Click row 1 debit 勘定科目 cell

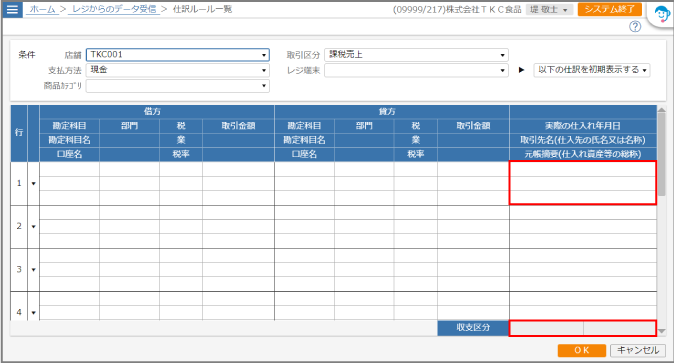[70, 169]
